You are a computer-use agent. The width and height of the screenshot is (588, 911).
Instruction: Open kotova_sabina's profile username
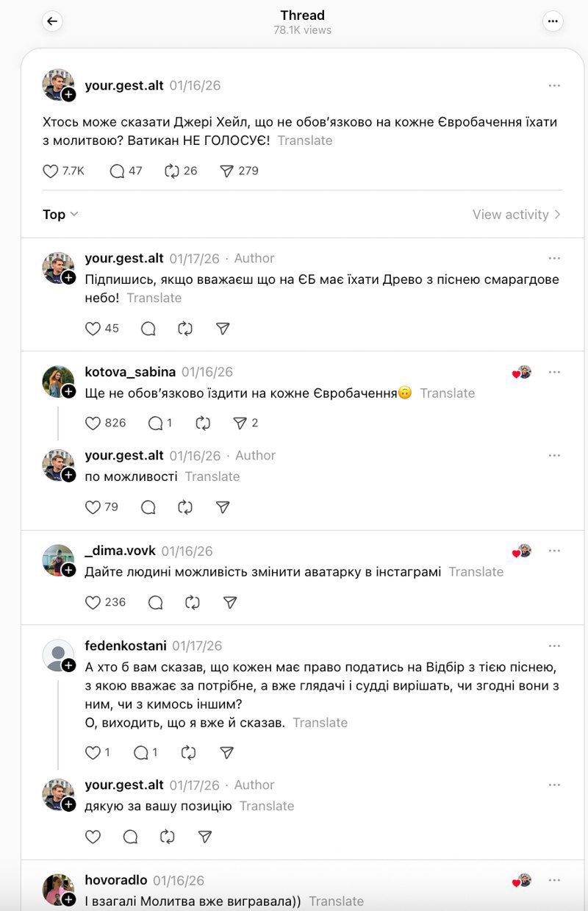(128, 372)
